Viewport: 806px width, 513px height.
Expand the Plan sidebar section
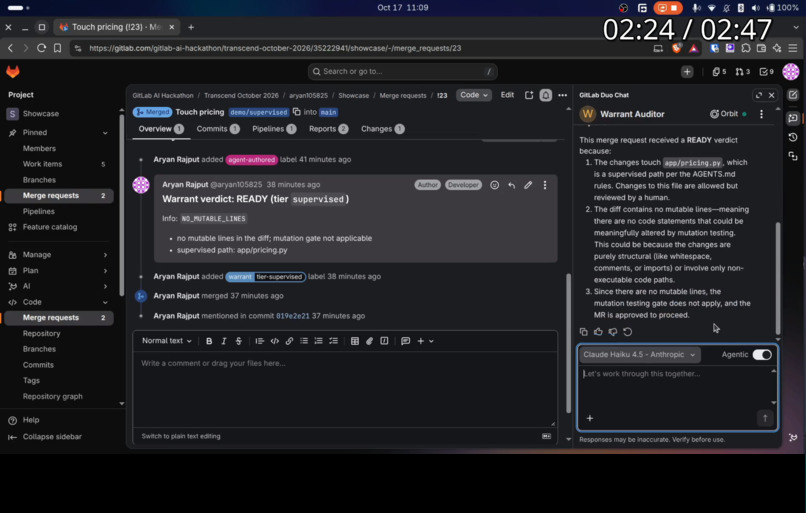click(x=105, y=271)
